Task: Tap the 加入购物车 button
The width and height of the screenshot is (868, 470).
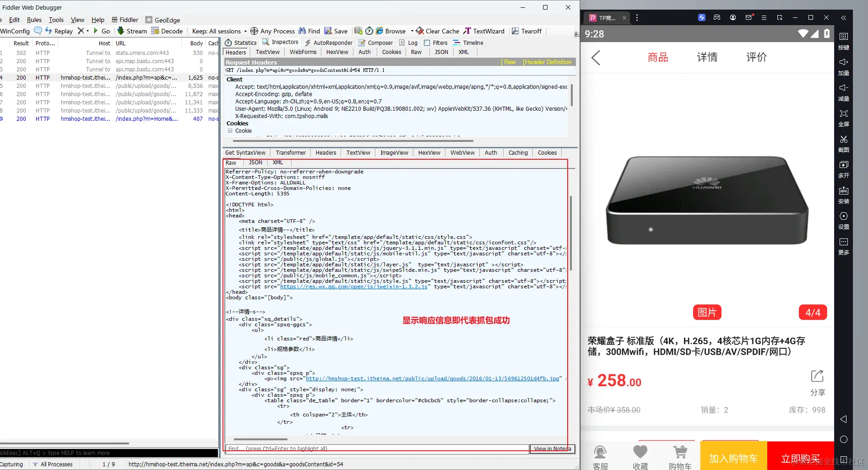Action: (x=733, y=458)
